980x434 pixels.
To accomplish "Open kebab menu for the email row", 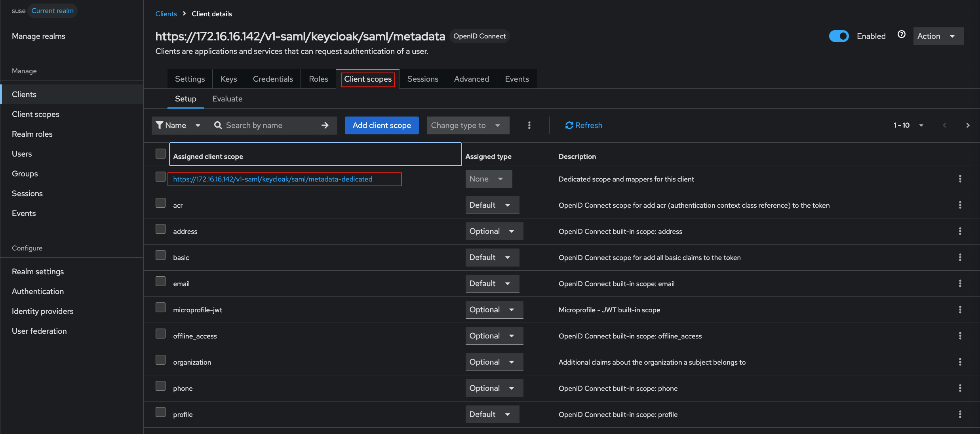I will pyautogui.click(x=960, y=283).
